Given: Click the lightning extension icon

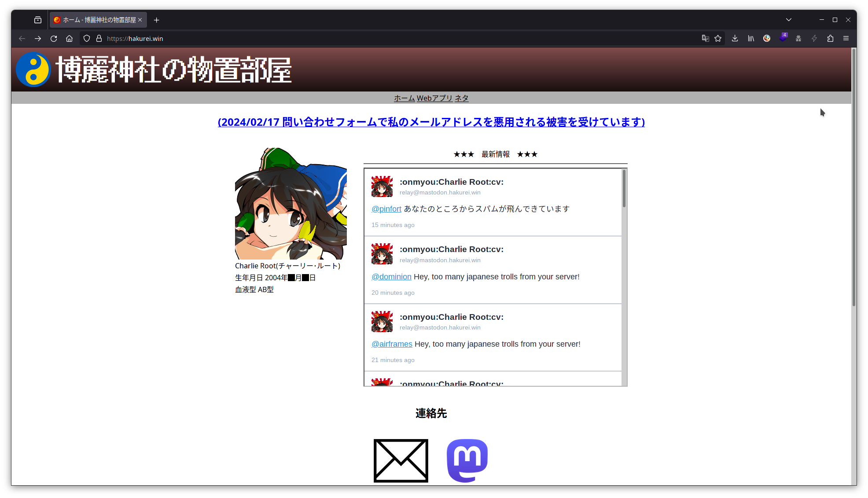Looking at the screenshot, I should pyautogui.click(x=814, y=38).
